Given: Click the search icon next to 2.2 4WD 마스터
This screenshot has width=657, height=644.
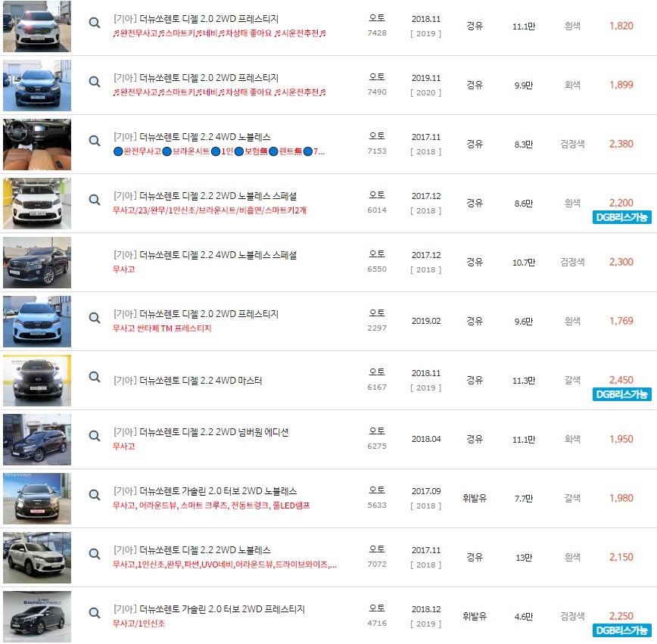Looking at the screenshot, I should (94, 376).
